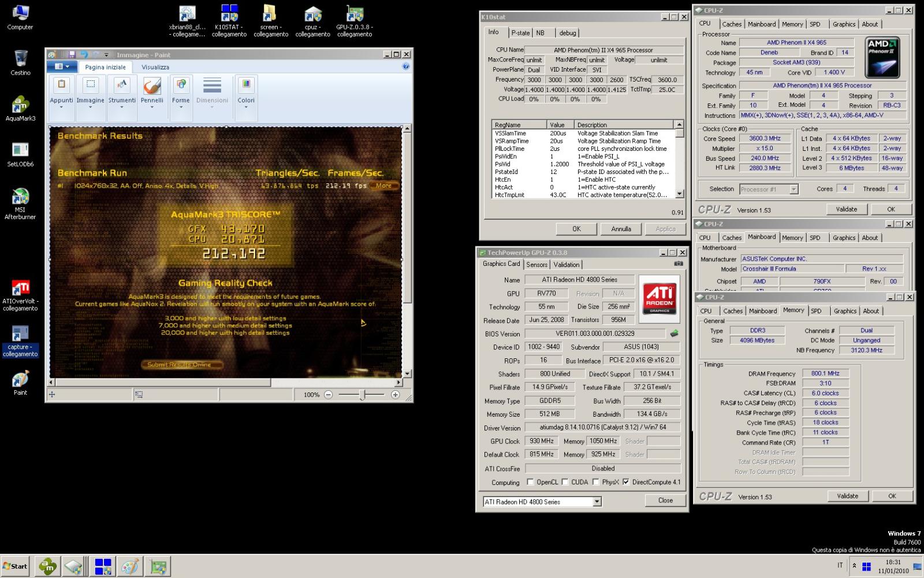
Task: Click the GPU-Z camera screenshot icon
Action: pos(679,264)
